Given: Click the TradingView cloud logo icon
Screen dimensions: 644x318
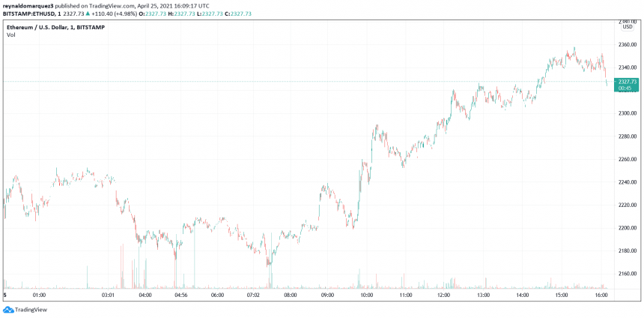Looking at the screenshot, I should click(8, 309).
